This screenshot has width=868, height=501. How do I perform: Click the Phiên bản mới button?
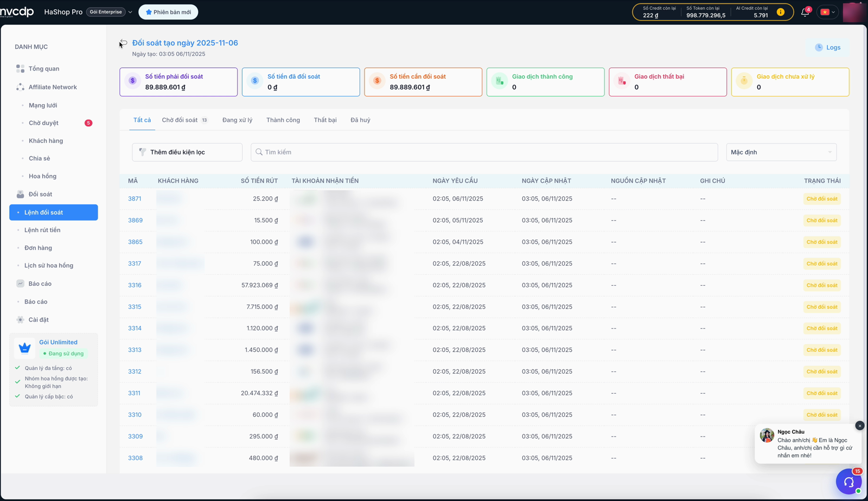[x=168, y=12]
